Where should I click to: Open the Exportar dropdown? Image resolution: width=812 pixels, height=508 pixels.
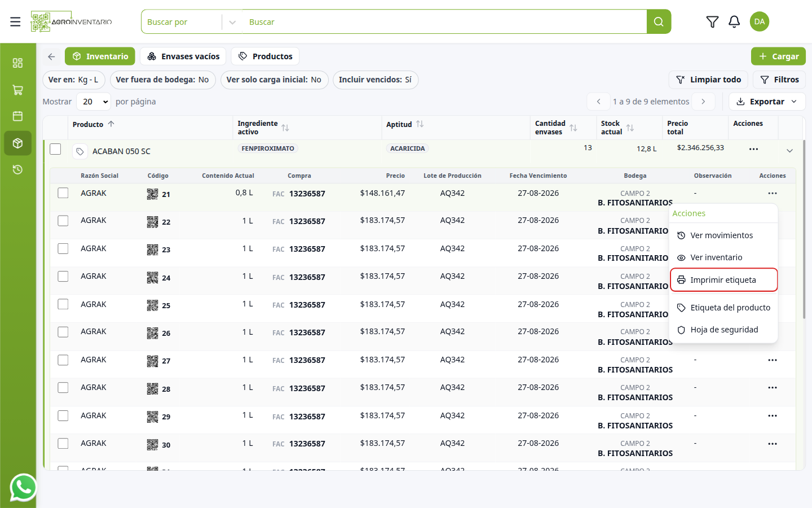tap(767, 102)
